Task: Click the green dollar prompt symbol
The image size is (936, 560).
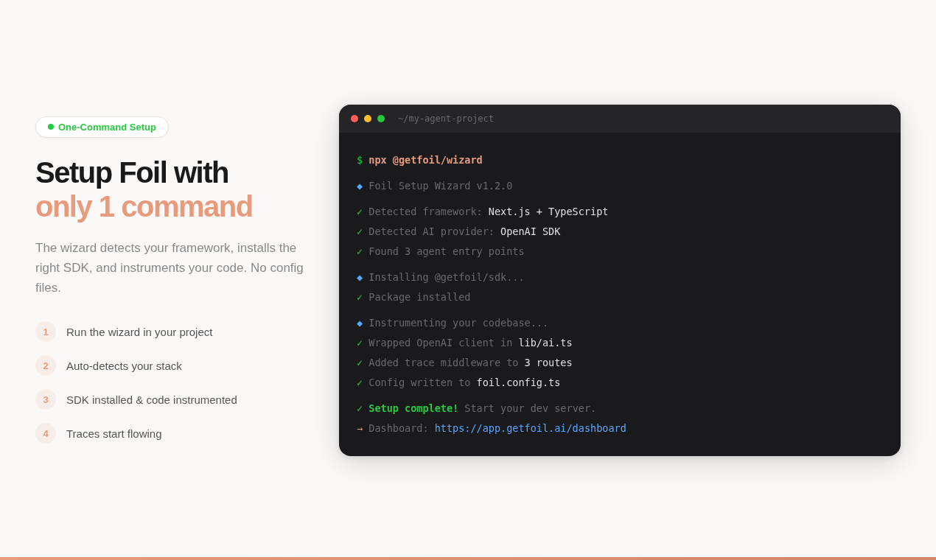Action: tap(360, 160)
